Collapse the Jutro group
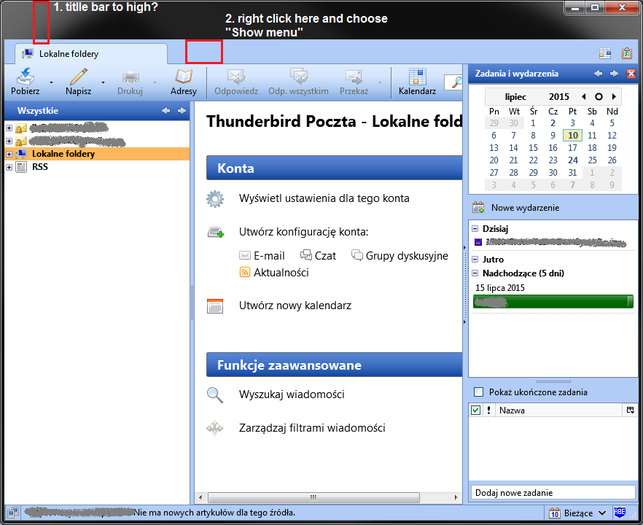 coord(475,259)
